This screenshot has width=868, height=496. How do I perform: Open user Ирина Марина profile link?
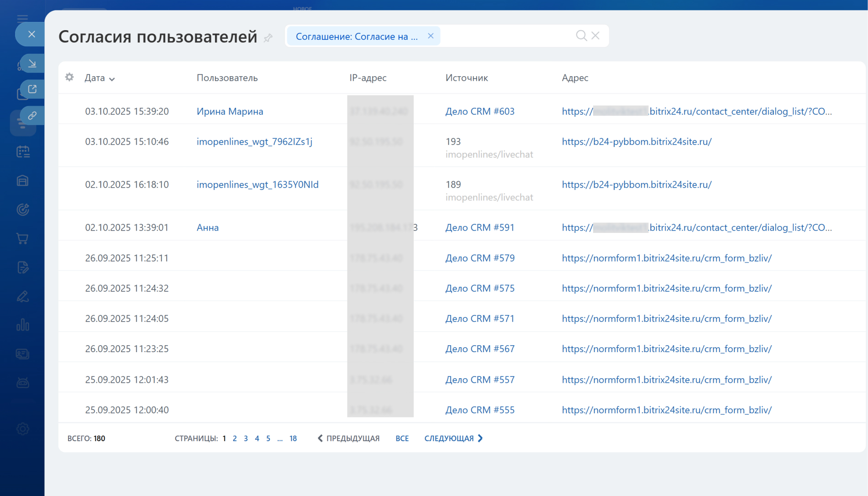(230, 111)
